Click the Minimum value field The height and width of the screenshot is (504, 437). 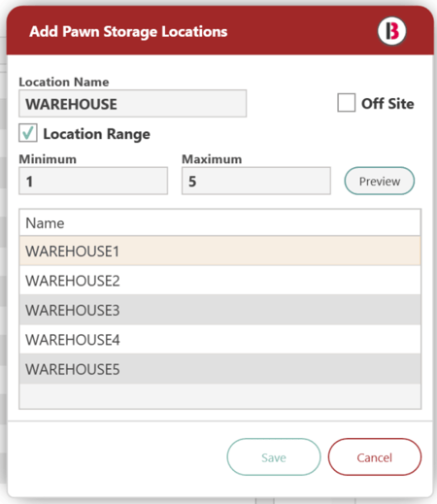coord(93,181)
